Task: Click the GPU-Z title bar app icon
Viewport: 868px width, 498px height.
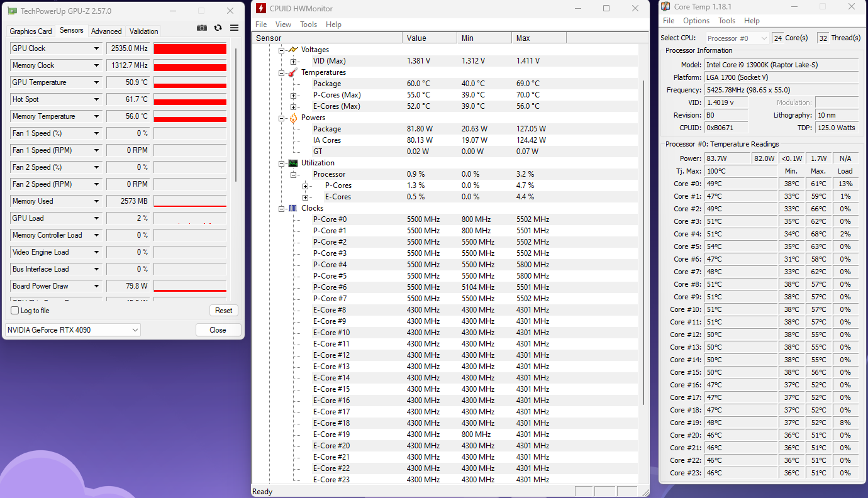Action: coord(13,11)
